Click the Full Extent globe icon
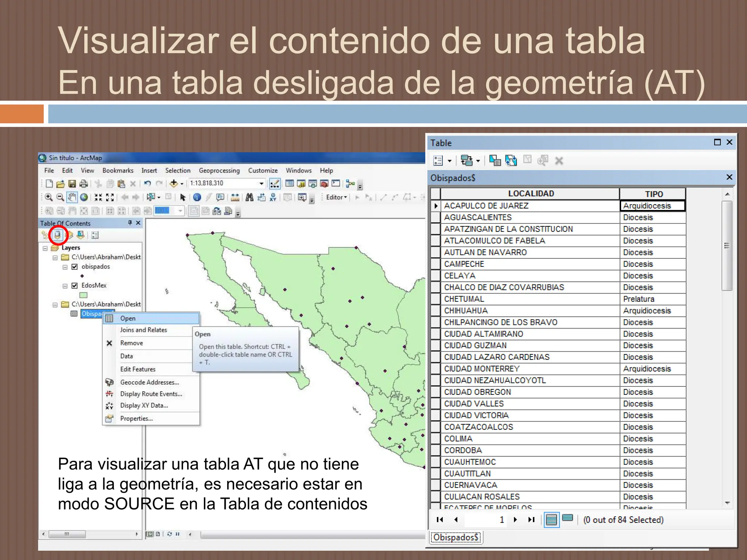Image resolution: width=747 pixels, height=560 pixels. coord(84,197)
